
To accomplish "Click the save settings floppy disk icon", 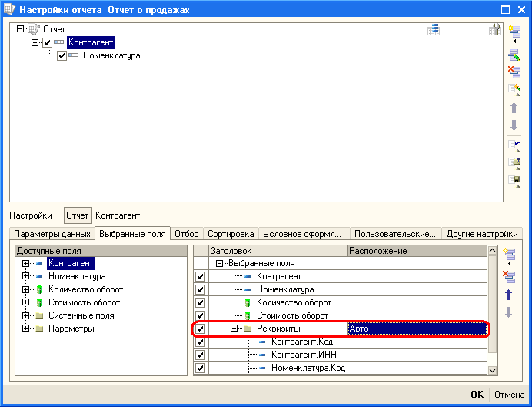I will [514, 181].
